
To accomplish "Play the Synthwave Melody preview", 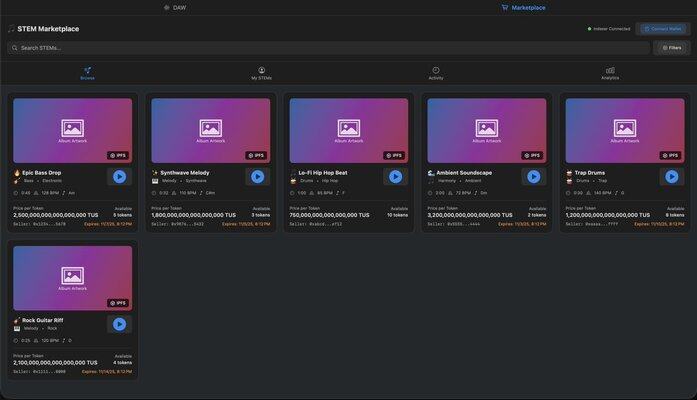I will pos(257,176).
